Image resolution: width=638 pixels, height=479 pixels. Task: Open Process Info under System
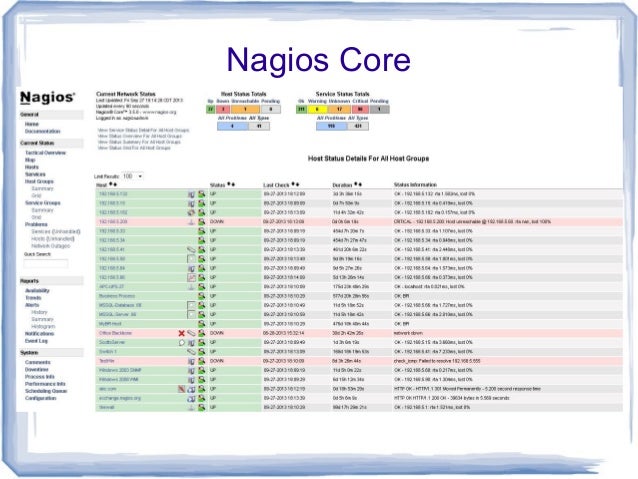point(40,377)
